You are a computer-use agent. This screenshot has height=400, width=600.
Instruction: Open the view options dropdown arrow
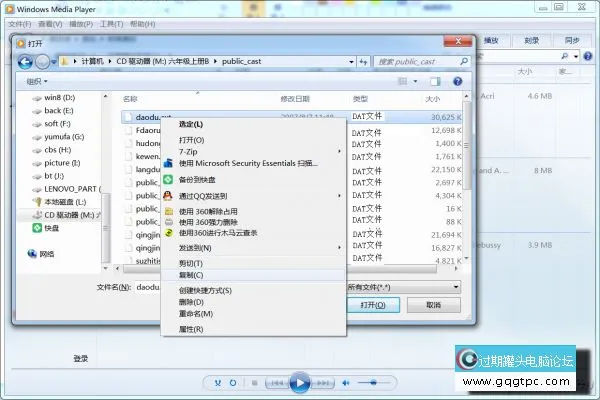tap(415, 81)
